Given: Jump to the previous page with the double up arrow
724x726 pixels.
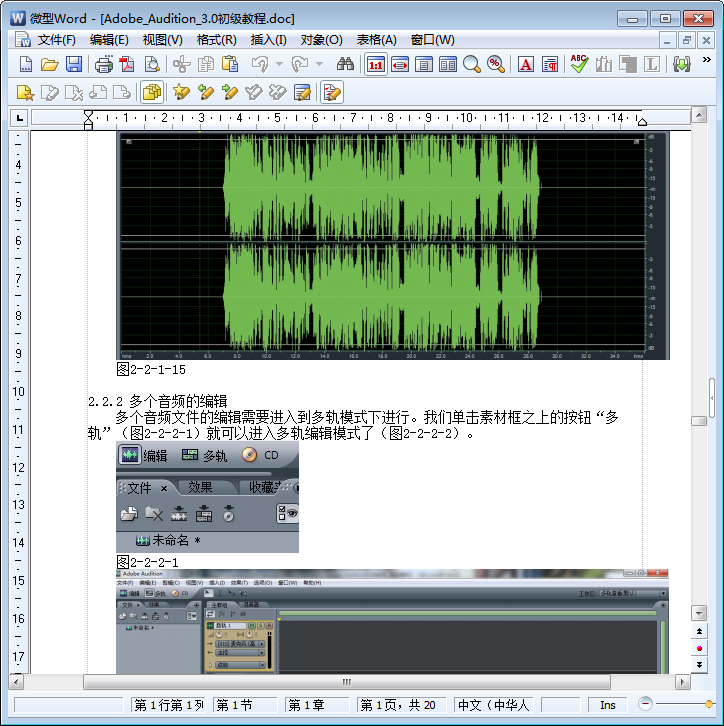Looking at the screenshot, I should point(699,631).
